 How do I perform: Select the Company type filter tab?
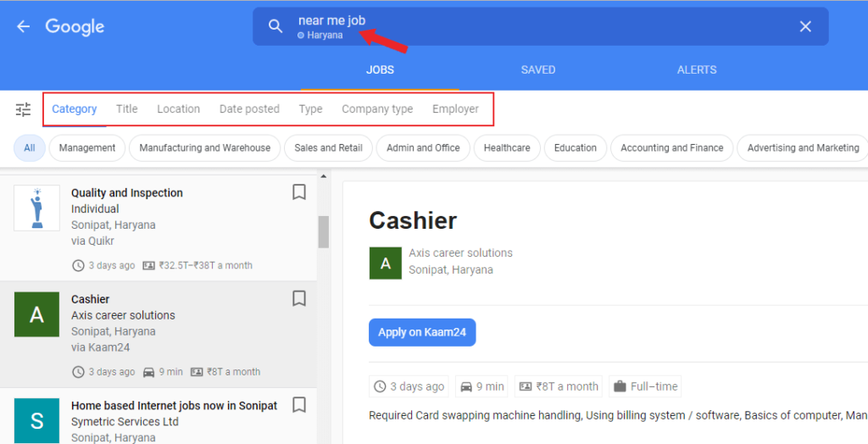click(x=377, y=109)
